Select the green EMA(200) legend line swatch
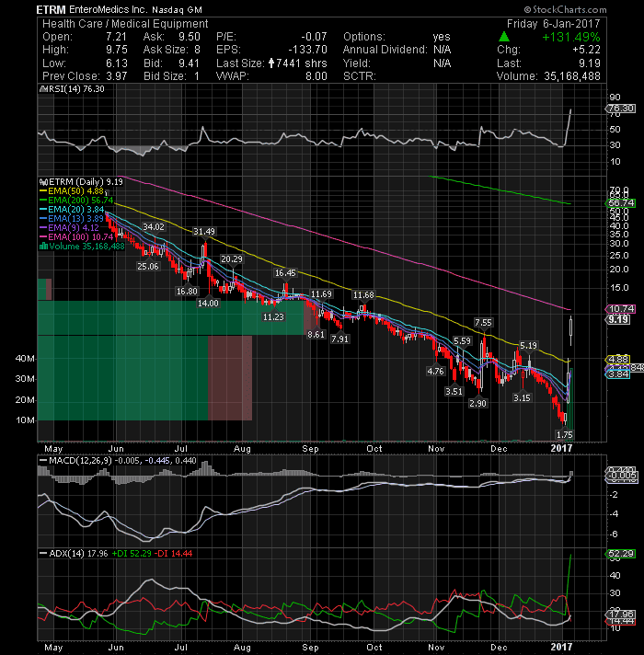This screenshot has width=644, height=655. click(x=43, y=201)
